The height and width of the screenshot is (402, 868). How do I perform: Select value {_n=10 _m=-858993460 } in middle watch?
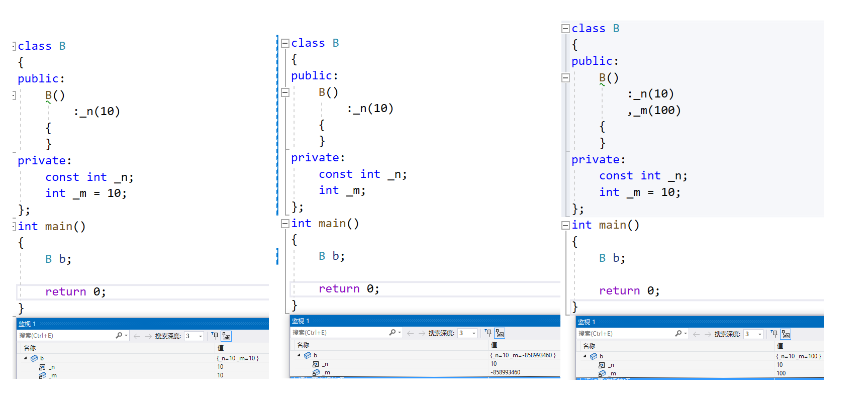point(523,355)
